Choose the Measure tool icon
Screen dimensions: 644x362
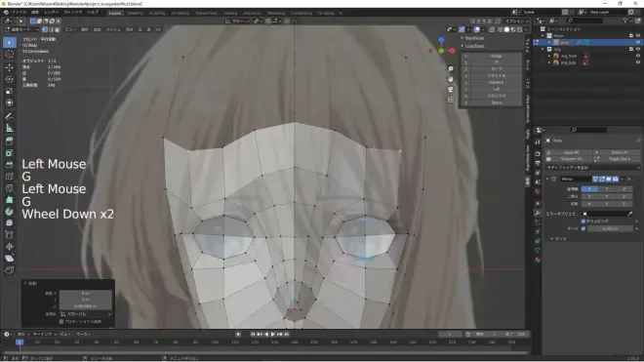click(10, 129)
